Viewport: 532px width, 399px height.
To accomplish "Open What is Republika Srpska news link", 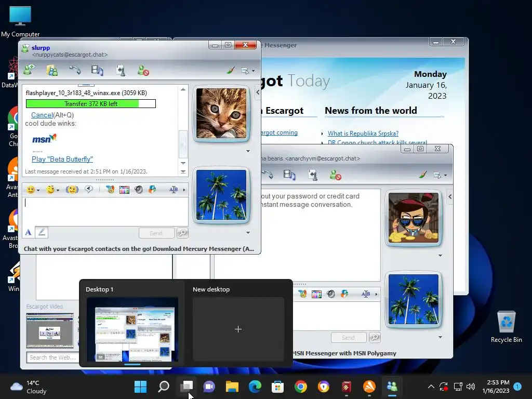I will pyautogui.click(x=363, y=134).
